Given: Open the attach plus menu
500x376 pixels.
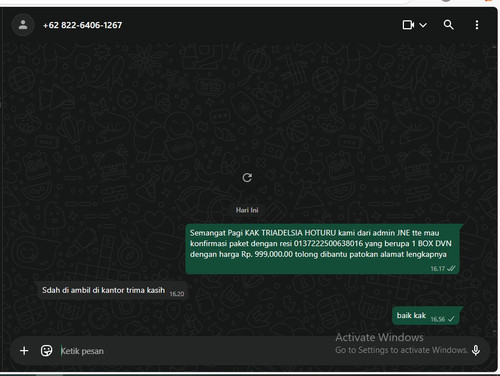Looking at the screenshot, I should coord(24,351).
